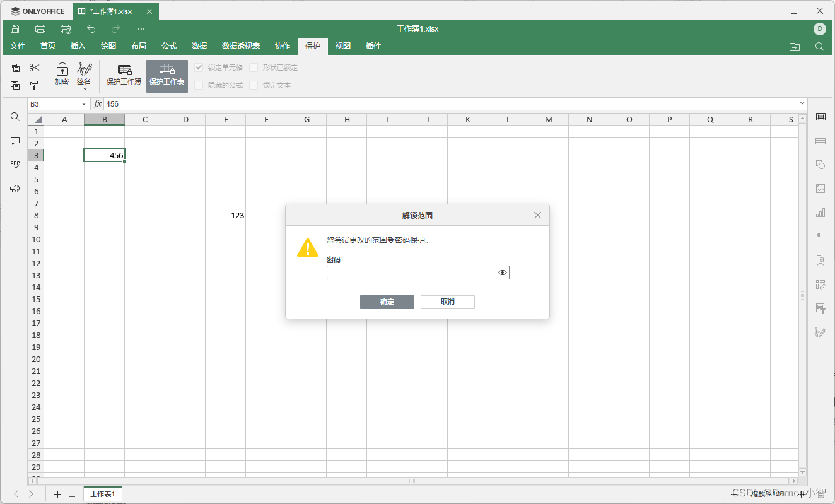Open Pivot table settings in right sidebar

[820, 284]
